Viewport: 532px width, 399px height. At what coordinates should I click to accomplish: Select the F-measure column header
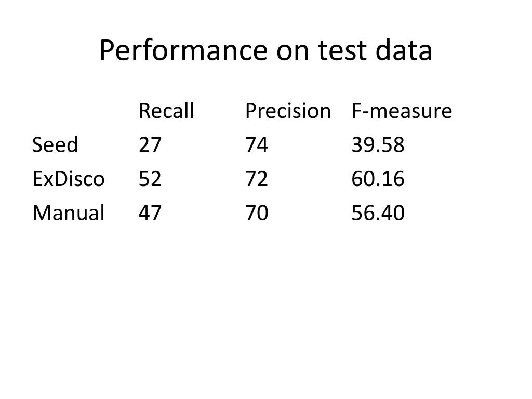[402, 111]
